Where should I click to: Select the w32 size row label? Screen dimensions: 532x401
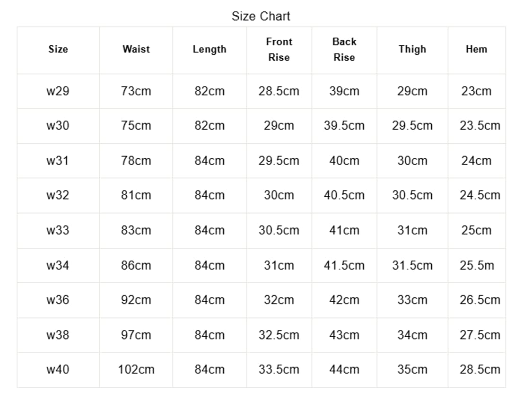(58, 195)
